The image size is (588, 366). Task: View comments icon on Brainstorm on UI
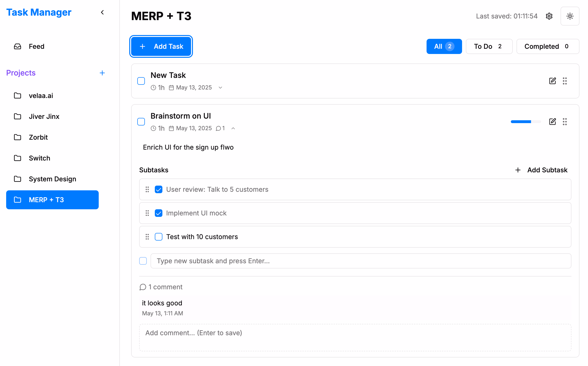(x=219, y=128)
